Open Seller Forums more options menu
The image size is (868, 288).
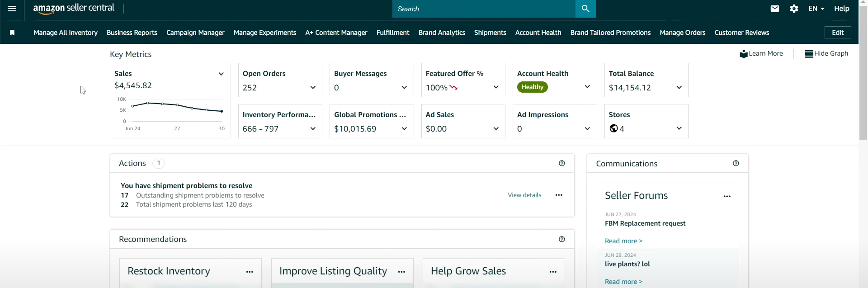pyautogui.click(x=727, y=196)
